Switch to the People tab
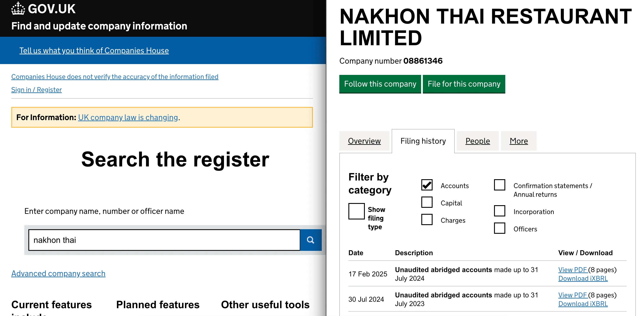 [x=477, y=141]
